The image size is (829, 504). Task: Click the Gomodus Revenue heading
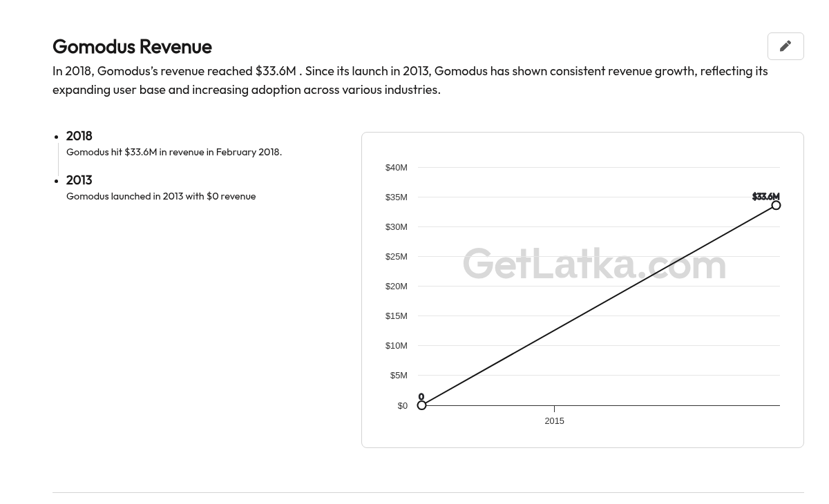[132, 46]
